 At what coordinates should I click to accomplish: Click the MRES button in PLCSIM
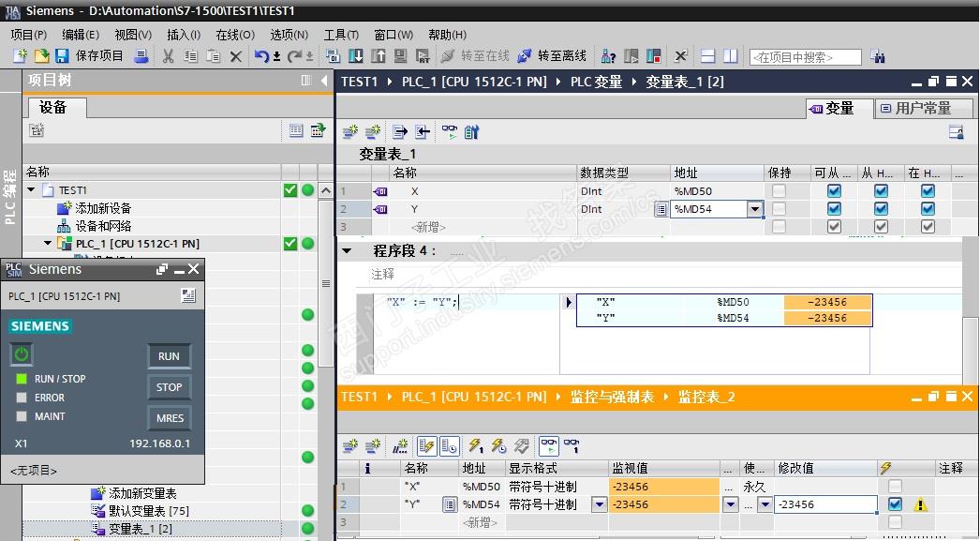pyautogui.click(x=169, y=418)
